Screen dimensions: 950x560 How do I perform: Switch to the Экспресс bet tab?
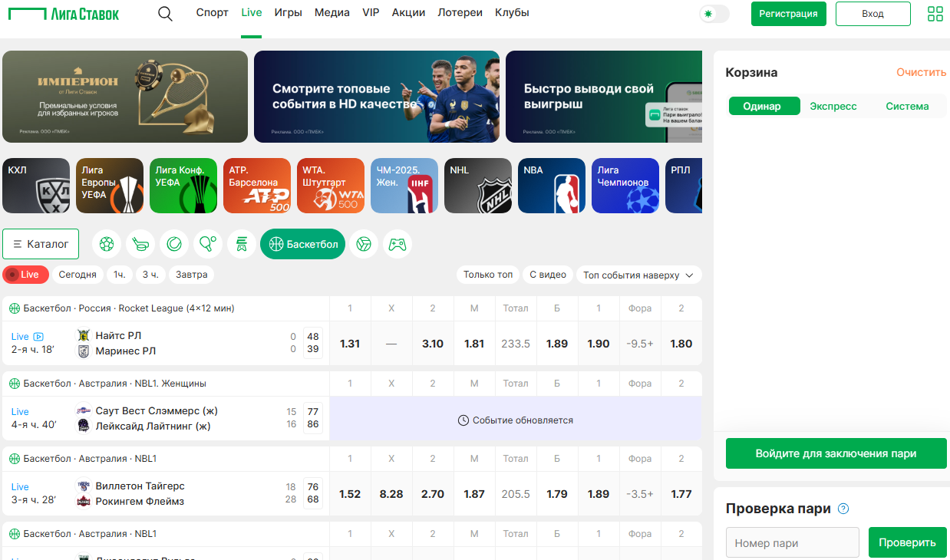(x=833, y=107)
